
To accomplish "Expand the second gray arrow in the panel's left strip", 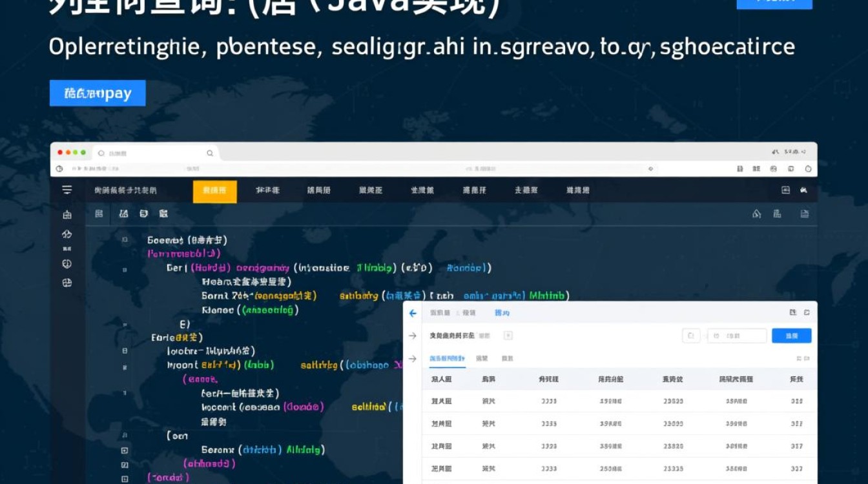I will click(413, 359).
